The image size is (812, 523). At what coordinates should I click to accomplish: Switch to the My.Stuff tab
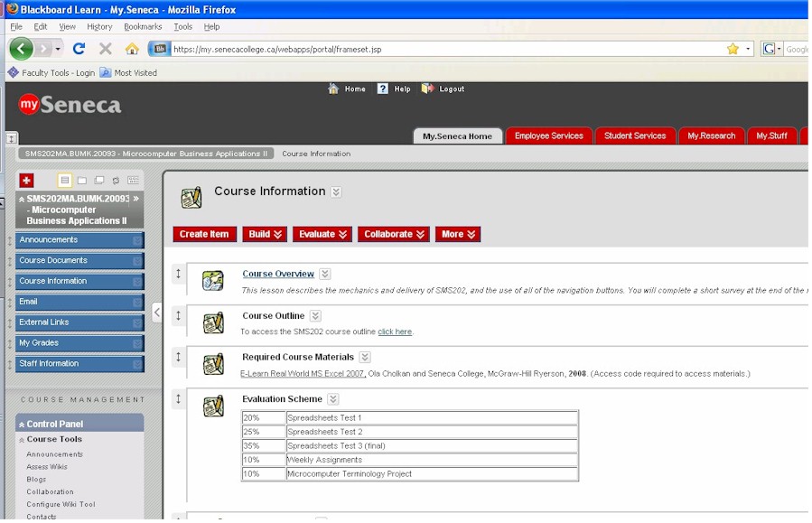coord(771,135)
